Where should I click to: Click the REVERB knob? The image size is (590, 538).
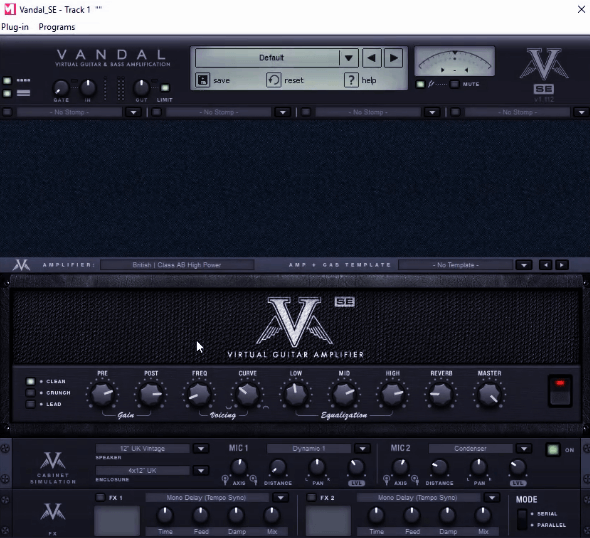pyautogui.click(x=441, y=394)
